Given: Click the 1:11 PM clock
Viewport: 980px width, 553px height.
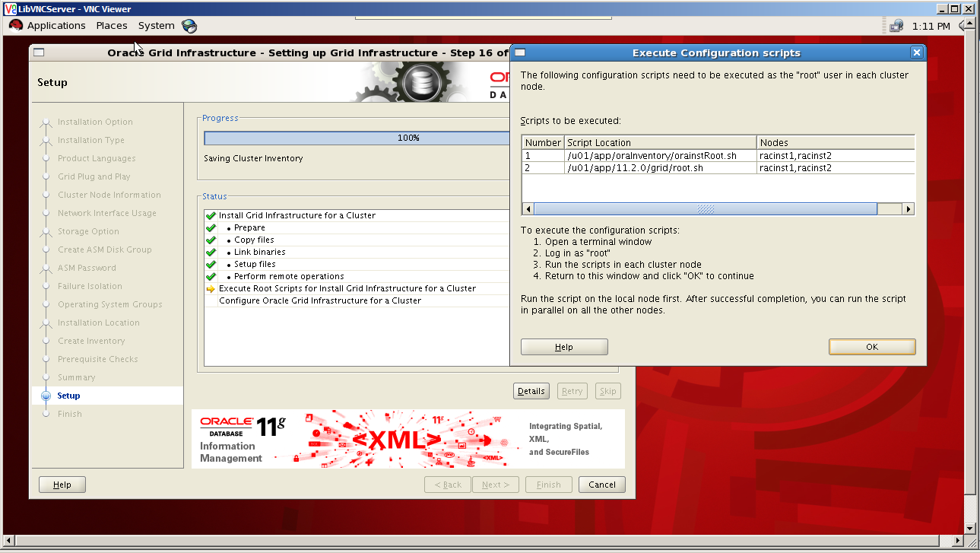Looking at the screenshot, I should point(931,26).
